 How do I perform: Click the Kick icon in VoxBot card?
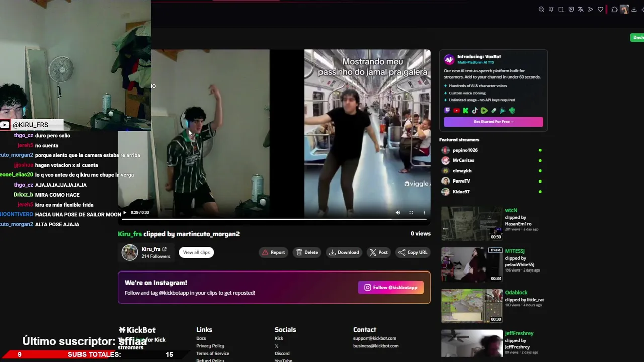466,111
